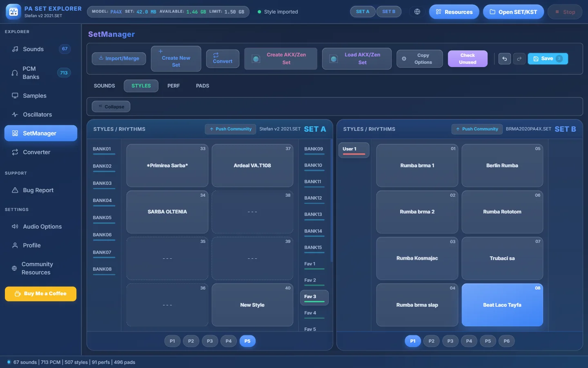Click the Load AKX/Zen Set button
588x368 pixels.
click(357, 59)
